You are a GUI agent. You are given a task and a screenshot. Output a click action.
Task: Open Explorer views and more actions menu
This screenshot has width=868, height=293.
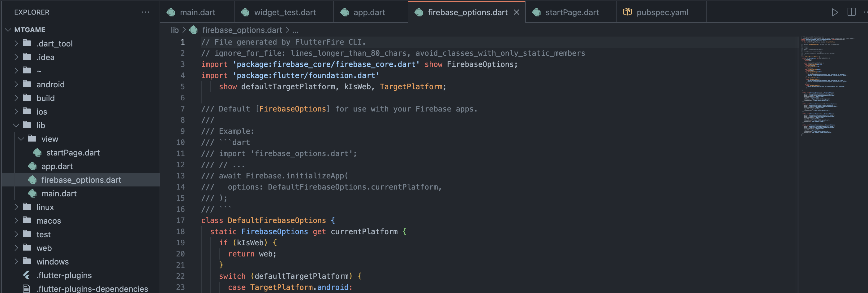point(145,12)
